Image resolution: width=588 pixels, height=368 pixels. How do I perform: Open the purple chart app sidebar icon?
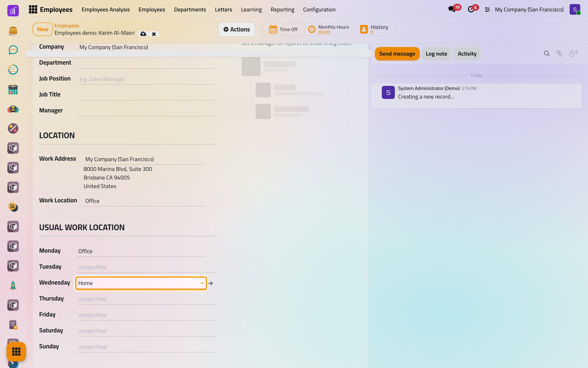pyautogui.click(x=13, y=11)
